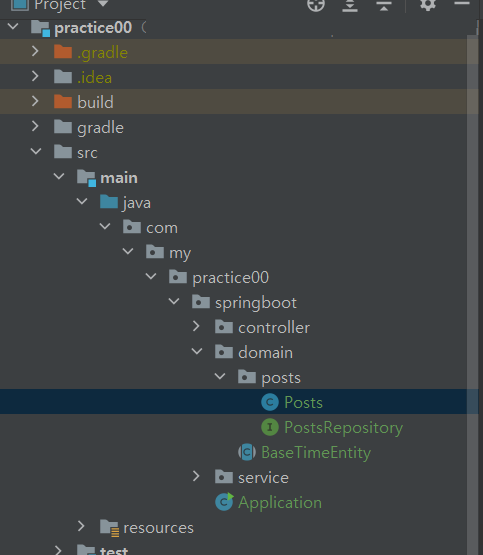The width and height of the screenshot is (483, 555).
Task: Select the '.gradle' folder name
Action: pyautogui.click(x=102, y=53)
